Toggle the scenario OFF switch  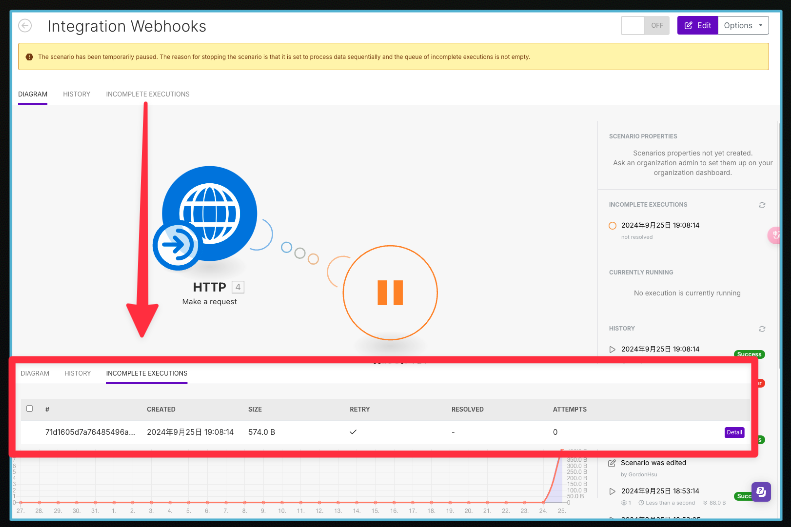pyautogui.click(x=645, y=25)
